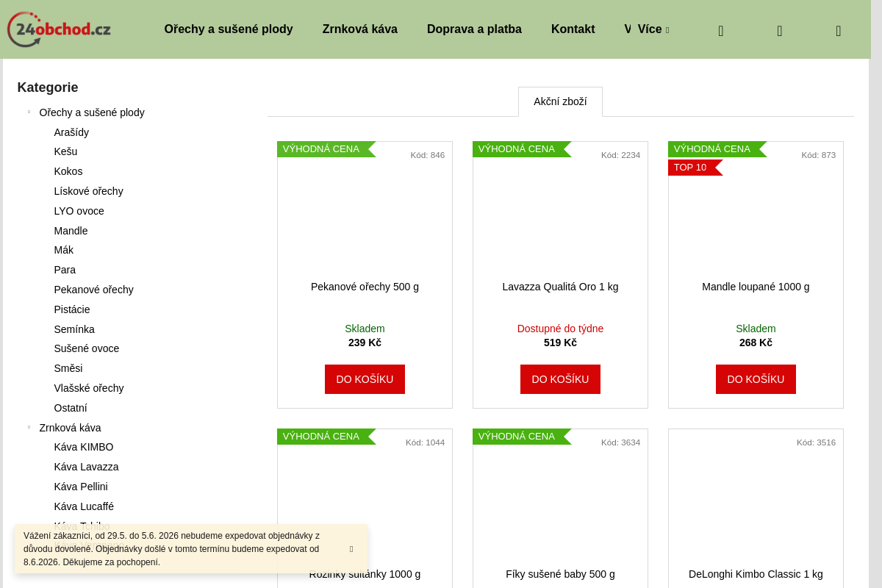882x588 pixels.
Task: Open Mandle loupané 1000 g product
Action: tap(756, 287)
